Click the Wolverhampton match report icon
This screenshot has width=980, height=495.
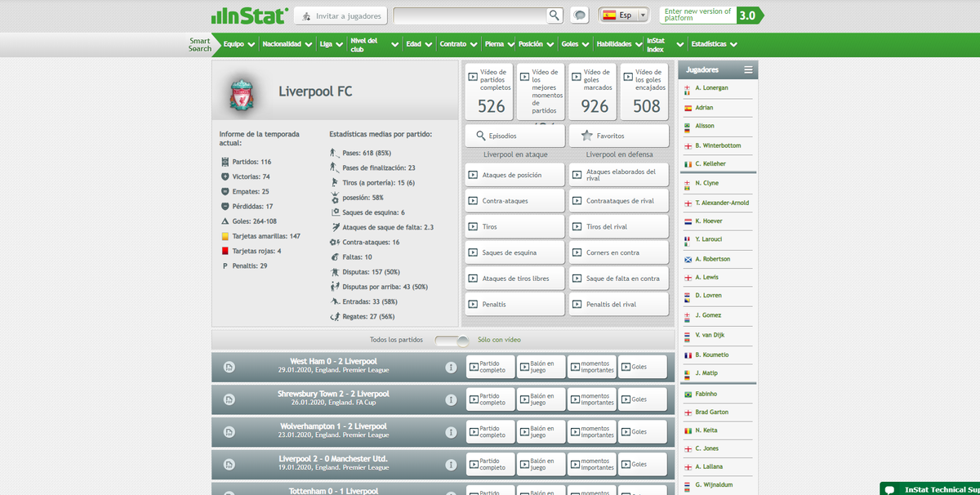(229, 431)
